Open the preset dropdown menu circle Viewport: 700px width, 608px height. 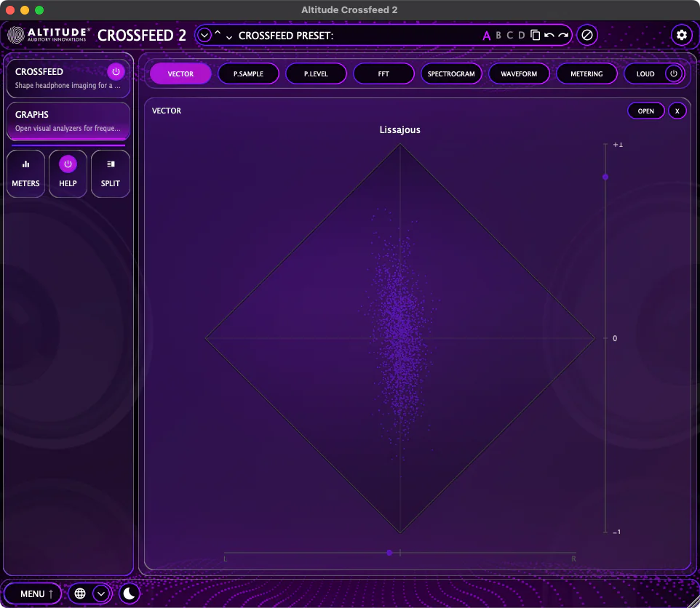(x=204, y=35)
